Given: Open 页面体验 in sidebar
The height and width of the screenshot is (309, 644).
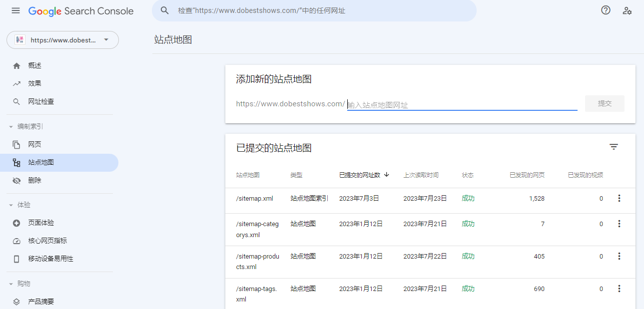Looking at the screenshot, I should (x=59, y=223).
